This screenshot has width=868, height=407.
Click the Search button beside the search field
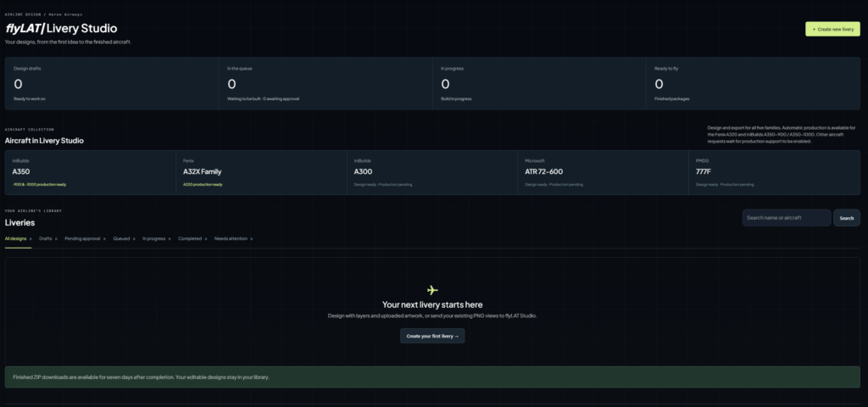(x=847, y=218)
